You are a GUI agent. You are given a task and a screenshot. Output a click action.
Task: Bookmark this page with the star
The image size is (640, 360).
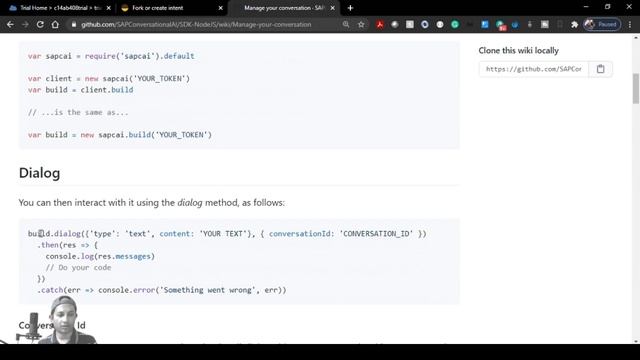click(x=361, y=24)
